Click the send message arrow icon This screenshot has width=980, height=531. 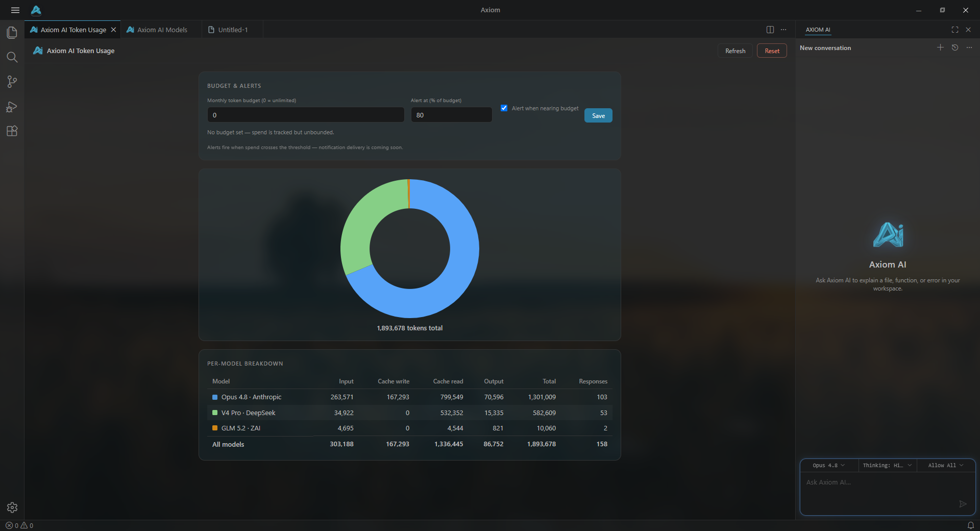pos(963,504)
